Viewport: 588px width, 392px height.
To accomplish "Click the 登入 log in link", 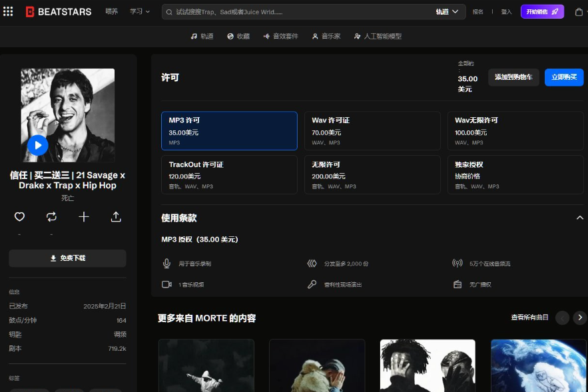I will pos(506,12).
